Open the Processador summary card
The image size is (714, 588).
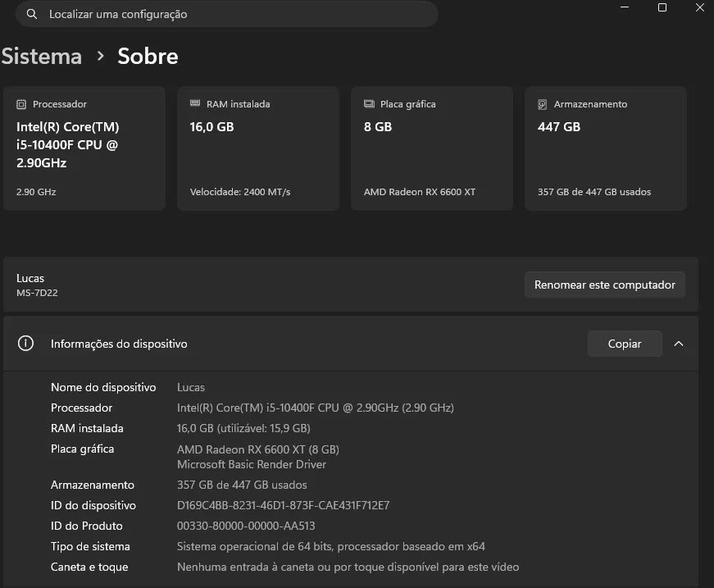tap(84, 148)
